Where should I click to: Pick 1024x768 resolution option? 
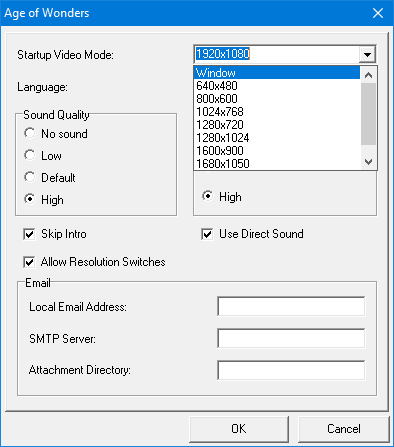coord(277,112)
